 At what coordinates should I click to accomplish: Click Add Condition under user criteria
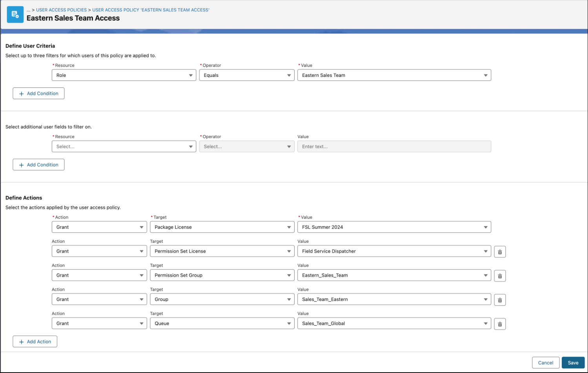point(38,93)
